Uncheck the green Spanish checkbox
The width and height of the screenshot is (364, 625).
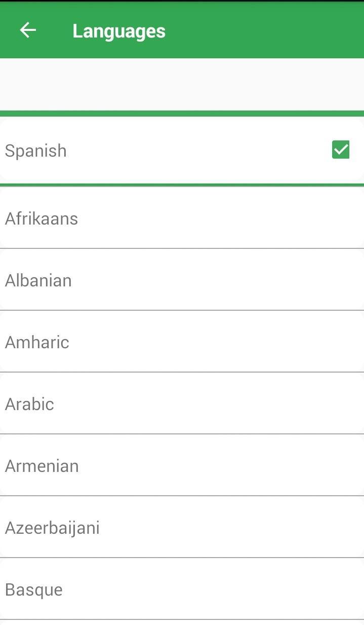(341, 150)
